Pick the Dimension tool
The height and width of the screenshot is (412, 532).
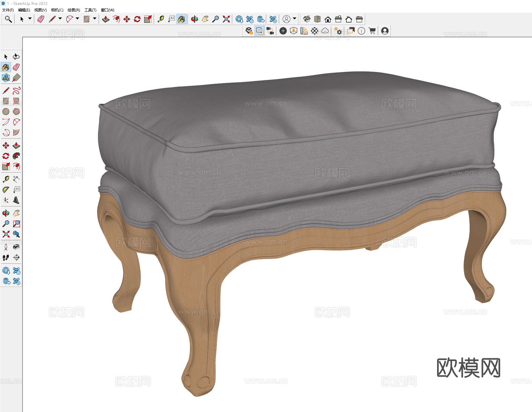16,179
